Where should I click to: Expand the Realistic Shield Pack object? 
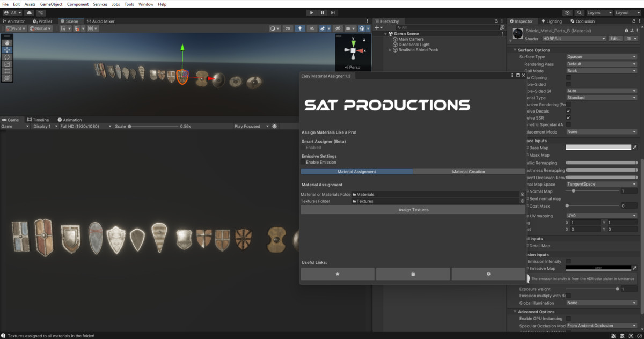coord(390,50)
